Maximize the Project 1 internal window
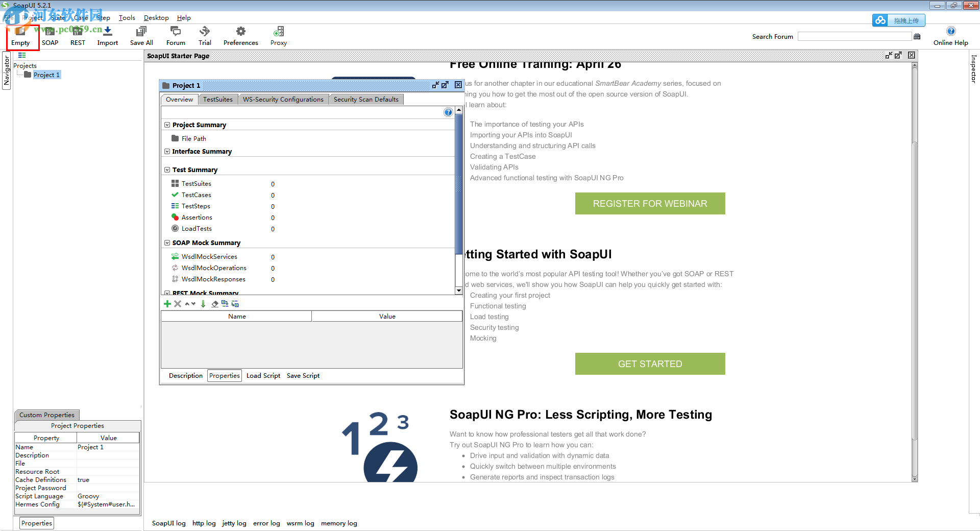980x531 pixels. click(445, 85)
